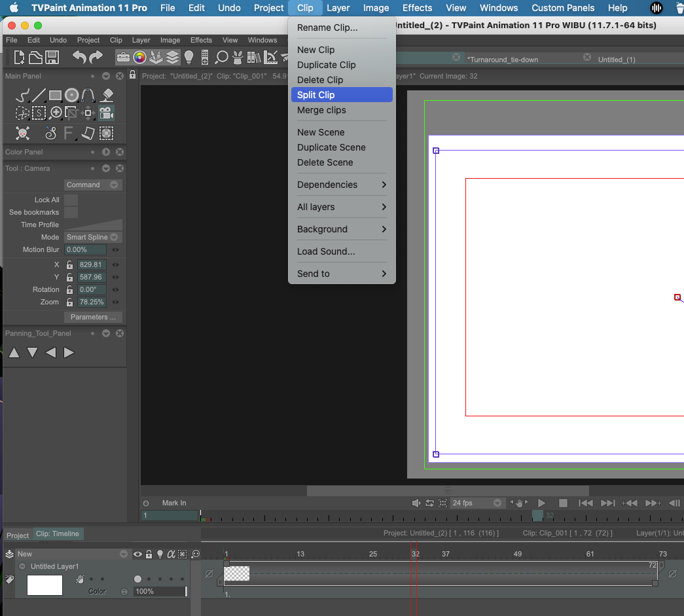
Task: Click the Undo arrow in toolbar
Action: click(x=79, y=57)
